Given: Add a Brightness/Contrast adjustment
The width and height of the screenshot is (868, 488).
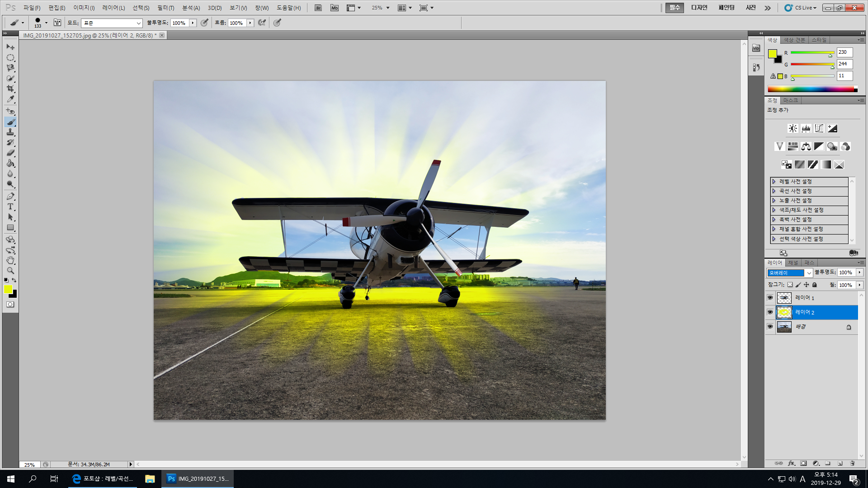Looking at the screenshot, I should pos(793,128).
